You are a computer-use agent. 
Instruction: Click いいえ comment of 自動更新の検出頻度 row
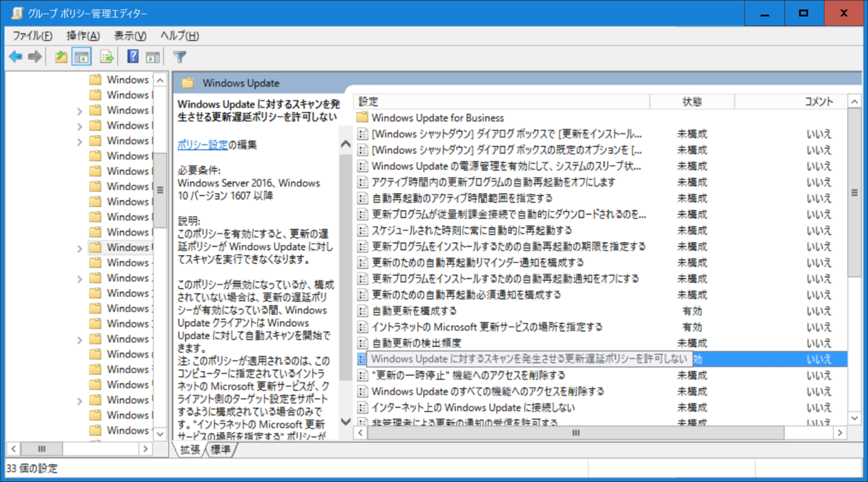[820, 343]
